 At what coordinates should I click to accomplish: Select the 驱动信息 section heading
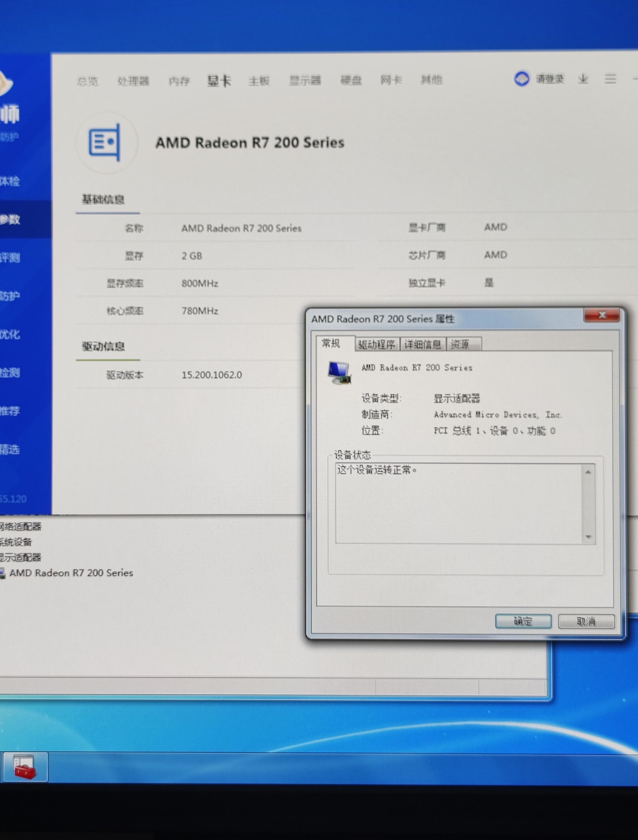(103, 346)
